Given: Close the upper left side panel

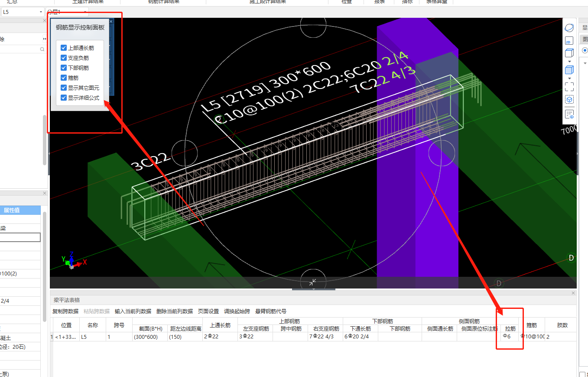Looking at the screenshot, I should point(45,21).
